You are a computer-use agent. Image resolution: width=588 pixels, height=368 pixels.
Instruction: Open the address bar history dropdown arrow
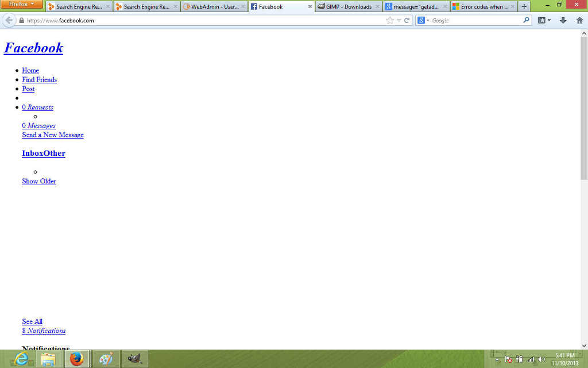399,20
